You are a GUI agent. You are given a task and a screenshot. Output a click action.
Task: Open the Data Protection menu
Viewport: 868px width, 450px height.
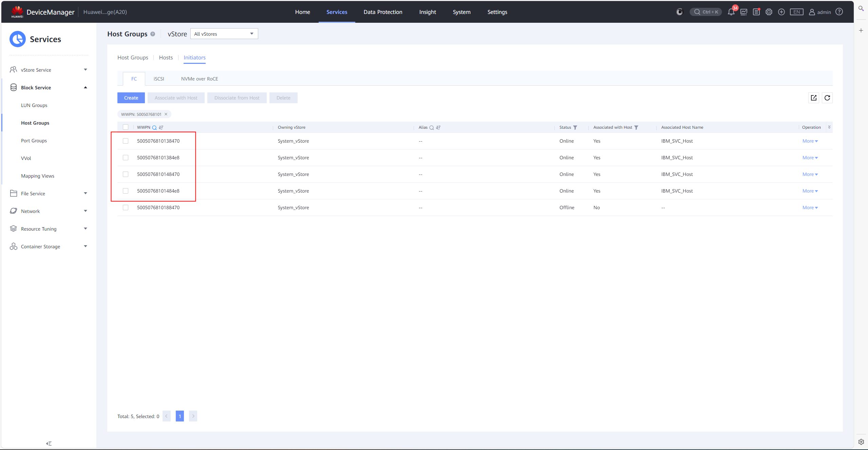pos(383,12)
